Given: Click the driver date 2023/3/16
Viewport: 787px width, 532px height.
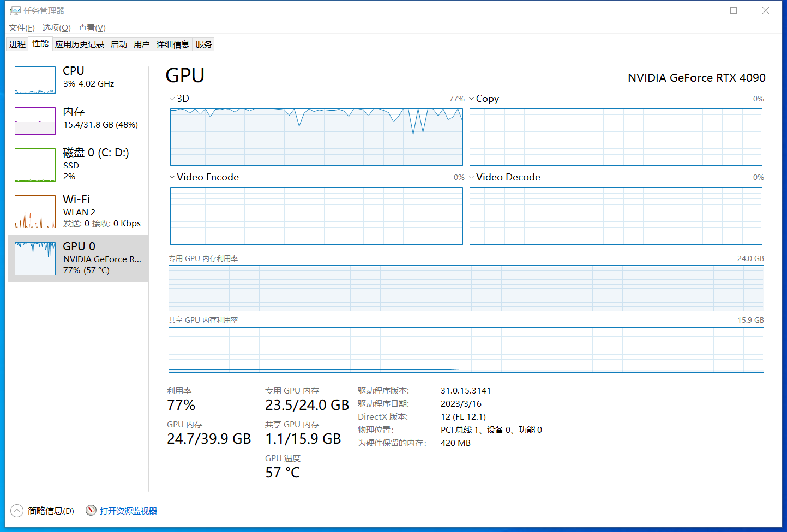Looking at the screenshot, I should point(461,404).
